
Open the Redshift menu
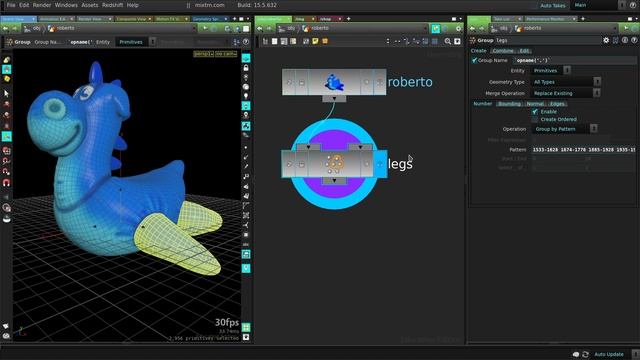112,5
